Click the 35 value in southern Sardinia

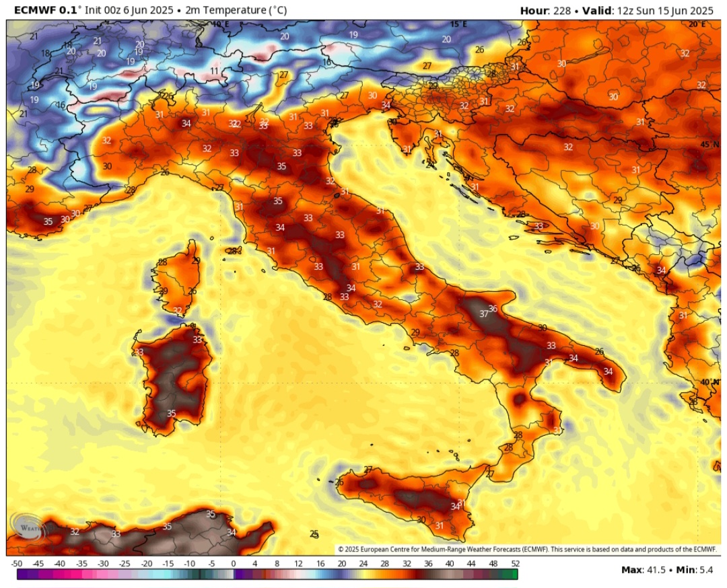(172, 413)
